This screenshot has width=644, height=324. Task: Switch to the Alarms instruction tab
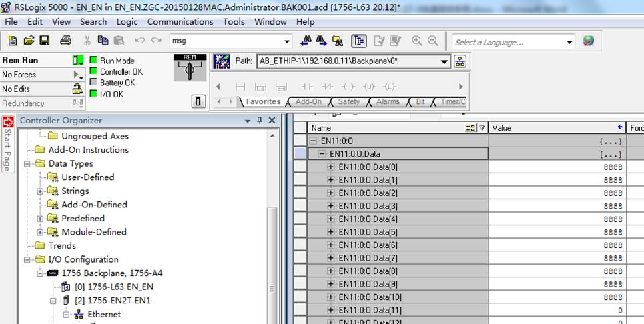[x=388, y=102]
